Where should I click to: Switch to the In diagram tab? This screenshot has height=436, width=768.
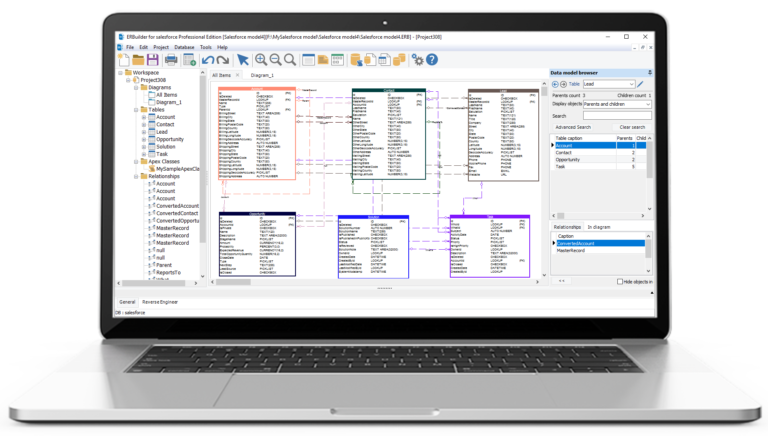[x=599, y=227]
